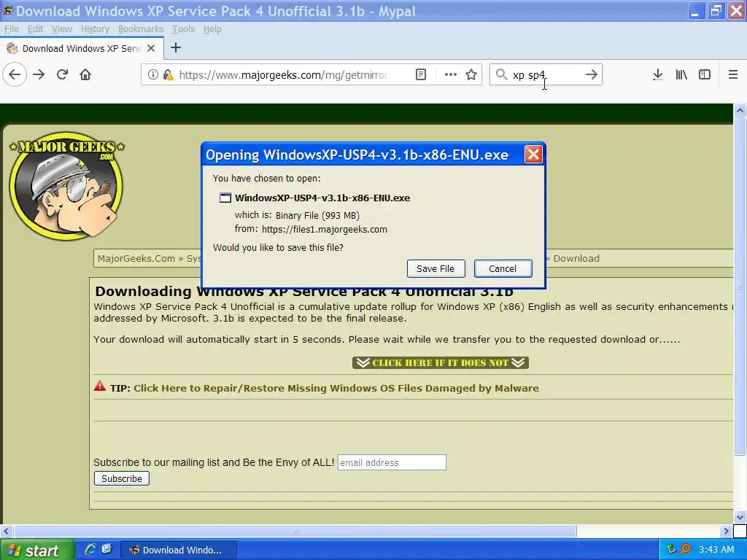Click the Download breadcrumb link
The image size is (747, 560).
pos(576,259)
